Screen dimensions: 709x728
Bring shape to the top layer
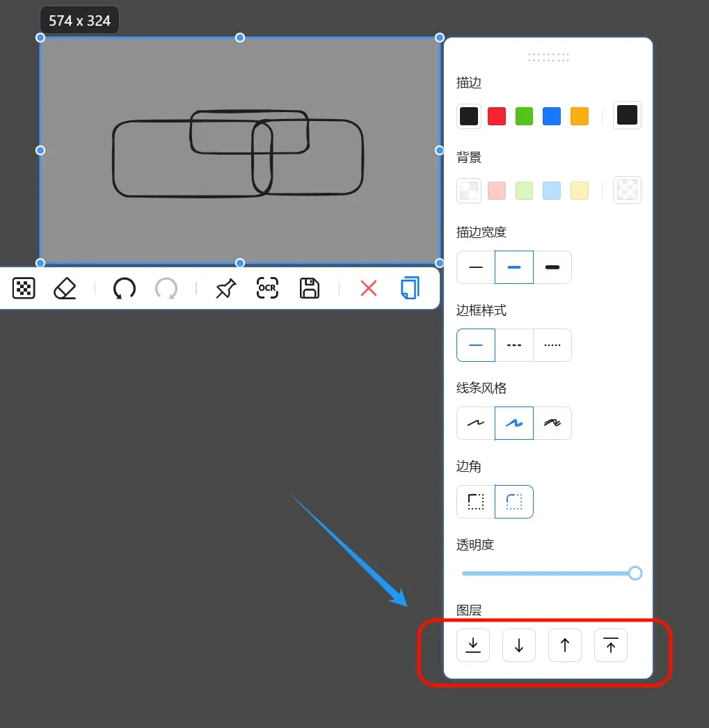pos(611,645)
